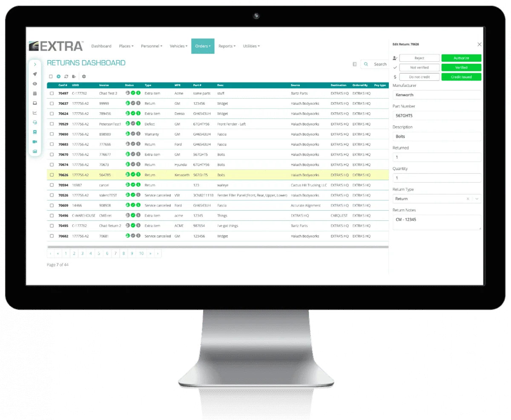
Task: Click the green Verified button
Action: click(461, 67)
